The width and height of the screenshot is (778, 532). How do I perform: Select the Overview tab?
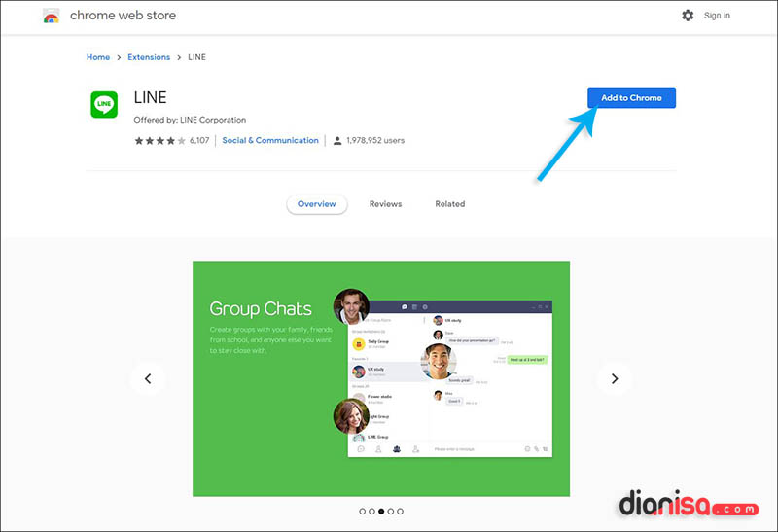pos(317,204)
